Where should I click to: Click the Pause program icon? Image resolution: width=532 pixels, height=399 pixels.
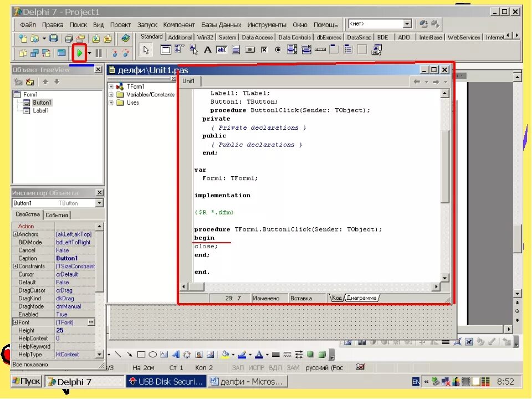pyautogui.click(x=99, y=53)
